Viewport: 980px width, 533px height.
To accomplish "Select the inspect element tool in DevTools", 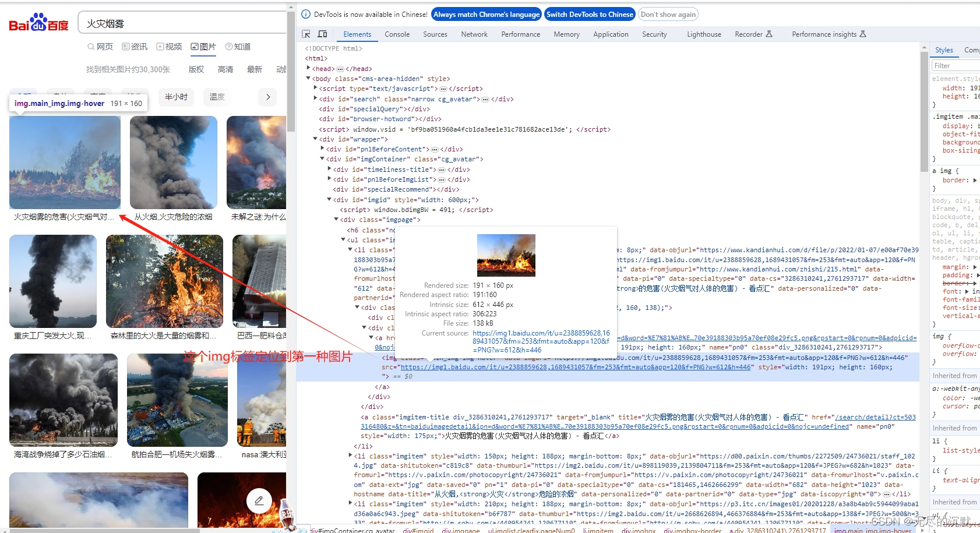I will click(305, 34).
